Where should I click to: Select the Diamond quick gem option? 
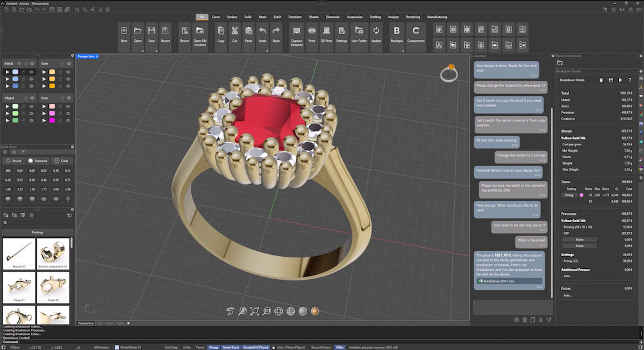tap(37, 160)
